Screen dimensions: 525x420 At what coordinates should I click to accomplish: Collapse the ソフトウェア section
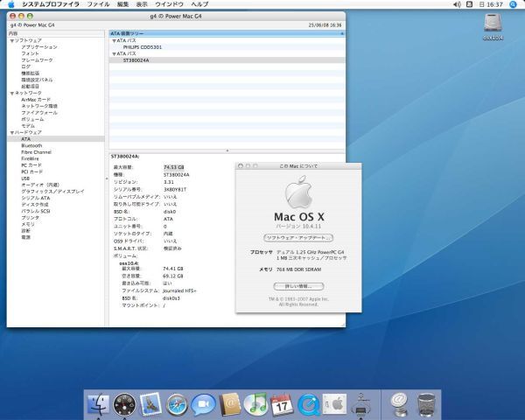12,40
